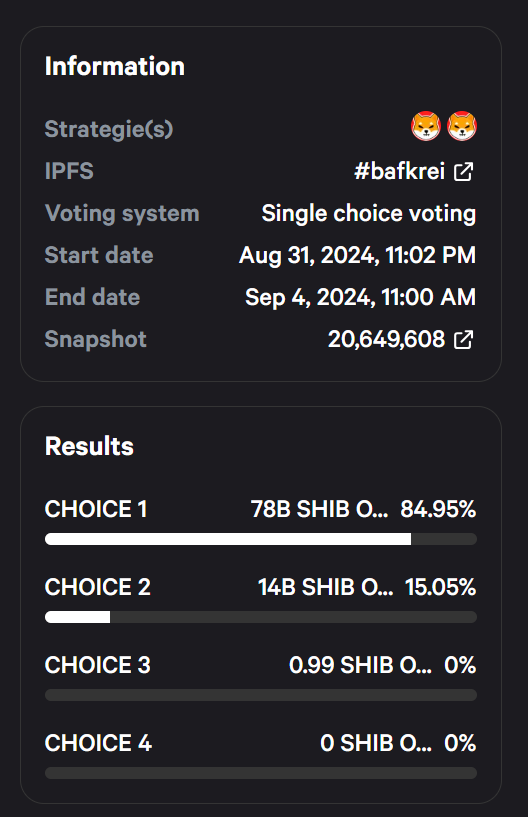Open the IPFS external link icon
This screenshot has width=528, height=817.
[x=463, y=171]
